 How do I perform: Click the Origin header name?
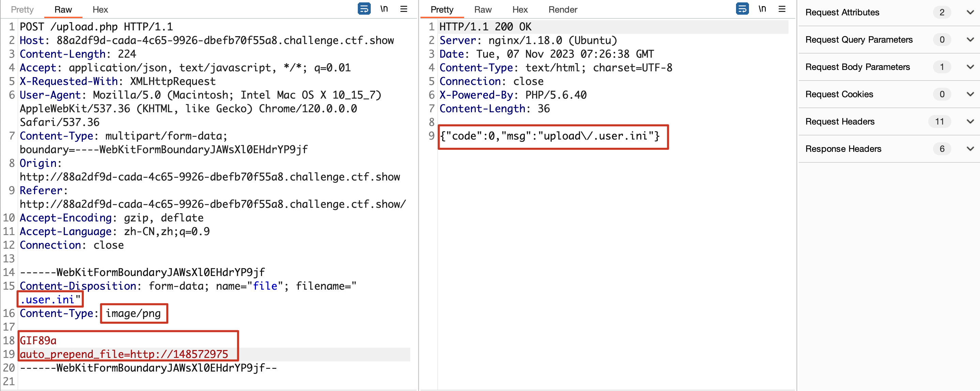click(x=38, y=163)
